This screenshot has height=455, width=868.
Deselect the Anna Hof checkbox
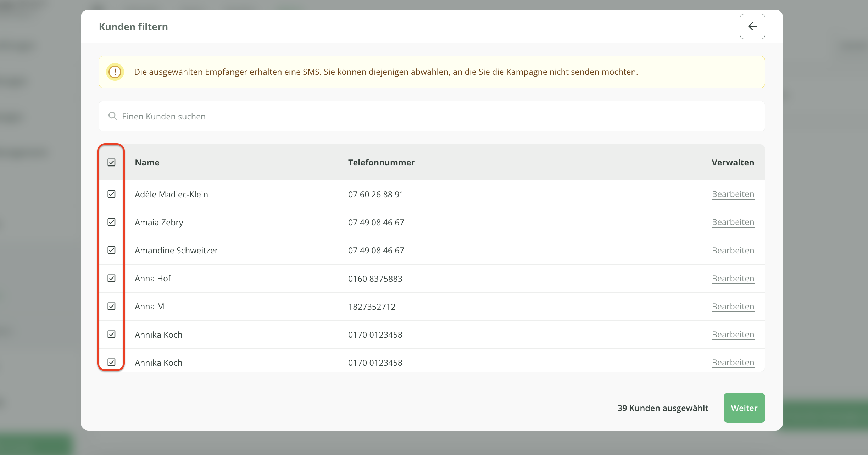pyautogui.click(x=111, y=279)
